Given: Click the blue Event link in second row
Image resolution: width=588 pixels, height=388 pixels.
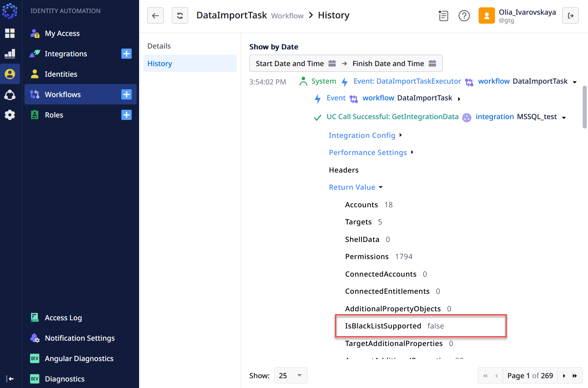Looking at the screenshot, I should (x=336, y=98).
